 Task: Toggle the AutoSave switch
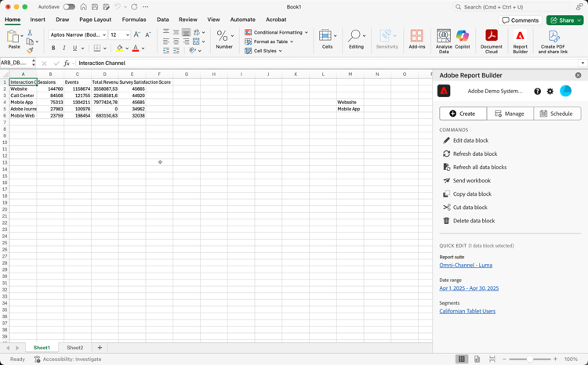point(69,7)
